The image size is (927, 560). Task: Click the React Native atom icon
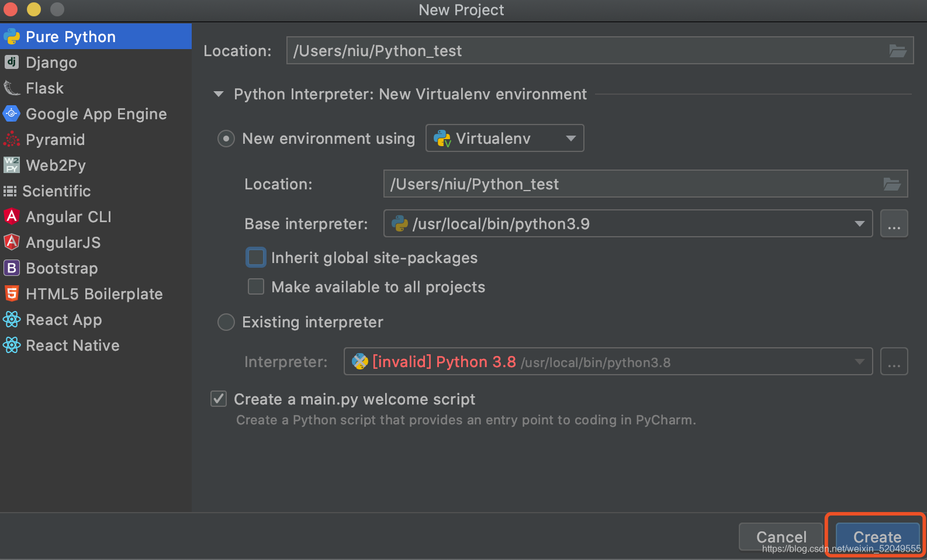pos(12,345)
